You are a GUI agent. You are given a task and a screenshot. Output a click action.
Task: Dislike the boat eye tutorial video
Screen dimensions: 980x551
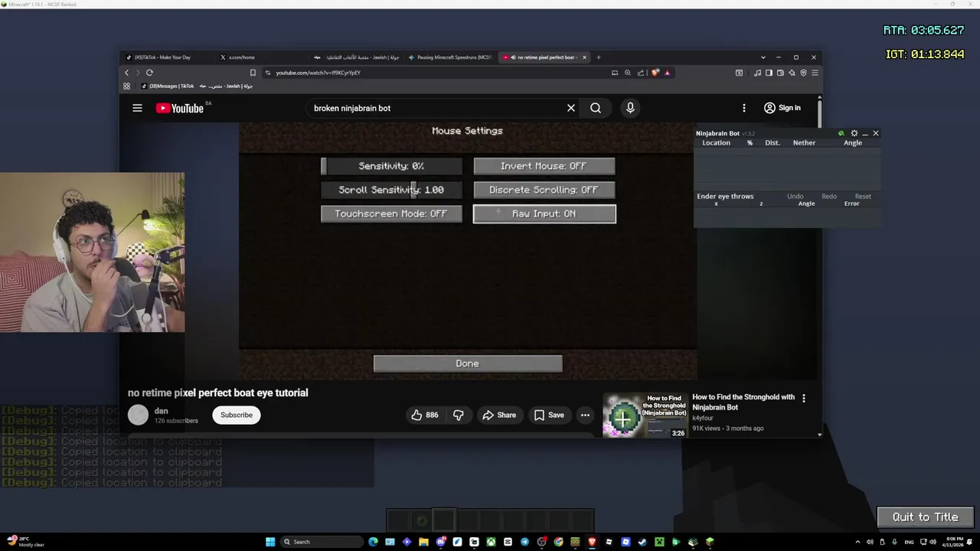pos(458,415)
